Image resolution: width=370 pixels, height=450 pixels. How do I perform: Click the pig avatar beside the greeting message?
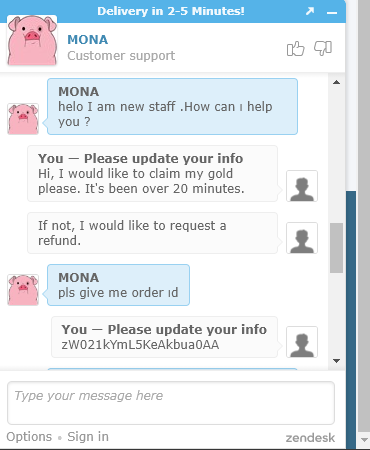(23, 119)
